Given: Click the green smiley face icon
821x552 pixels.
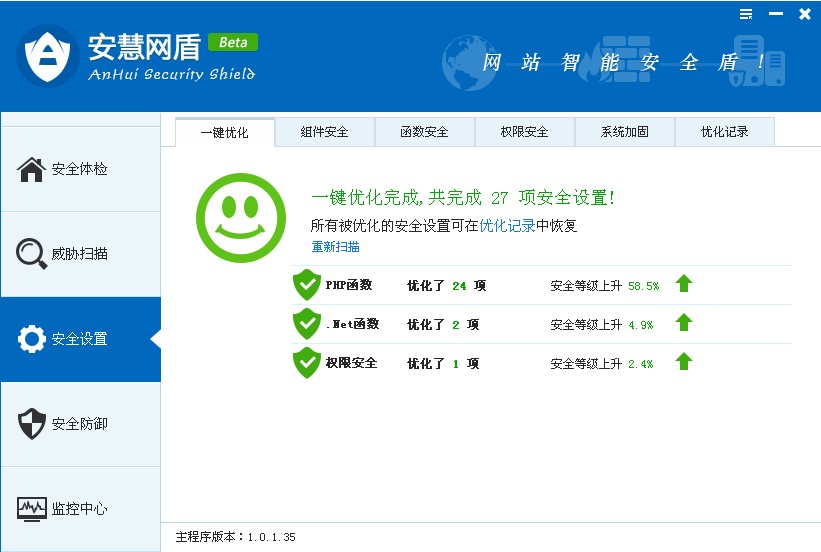Looking at the screenshot, I should click(x=237, y=213).
